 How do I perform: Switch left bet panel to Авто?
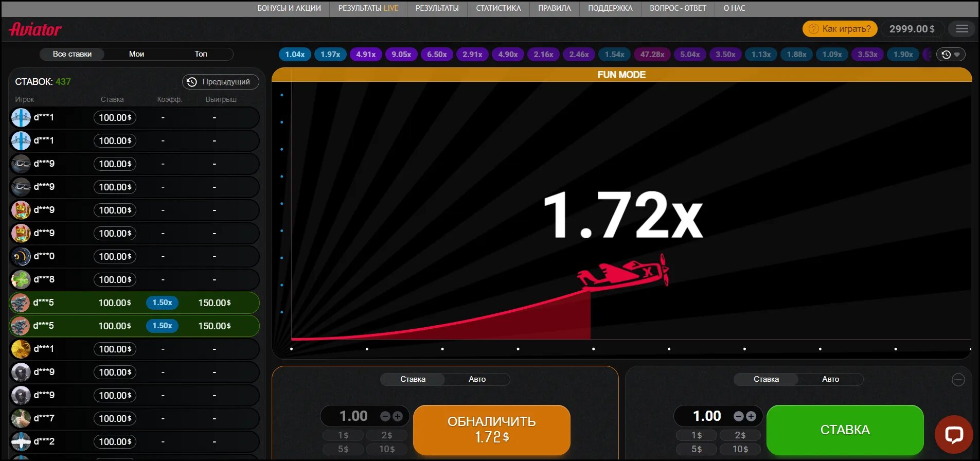click(x=477, y=379)
